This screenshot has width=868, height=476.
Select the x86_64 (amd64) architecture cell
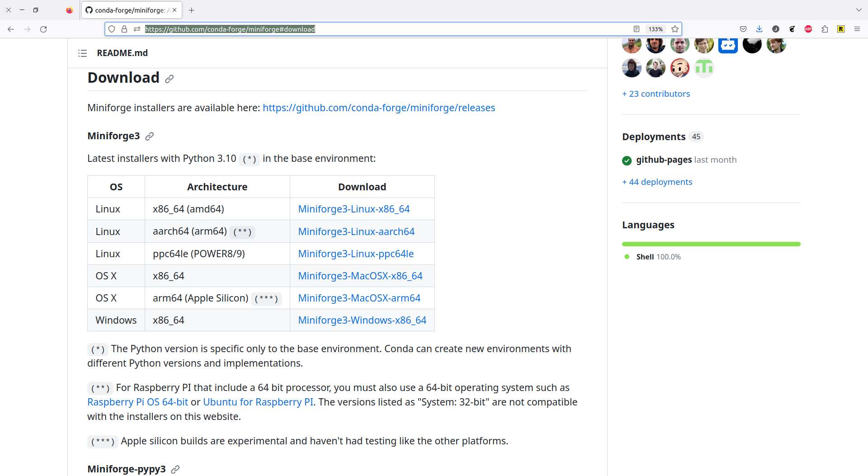tap(217, 209)
